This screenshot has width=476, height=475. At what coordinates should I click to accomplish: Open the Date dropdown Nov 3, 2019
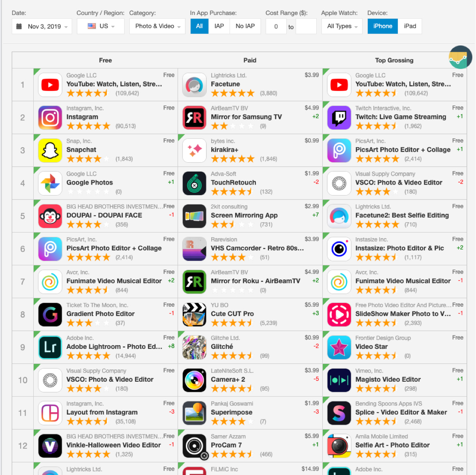pos(42,26)
